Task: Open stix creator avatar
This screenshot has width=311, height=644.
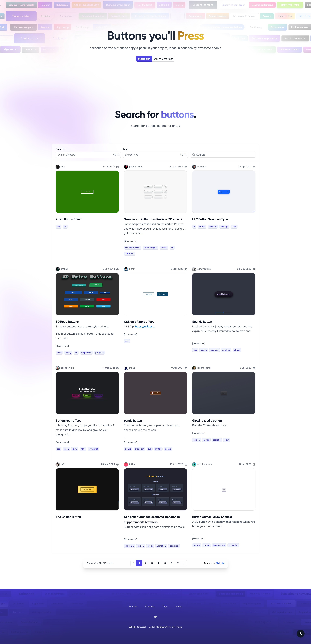Action: click(x=58, y=167)
